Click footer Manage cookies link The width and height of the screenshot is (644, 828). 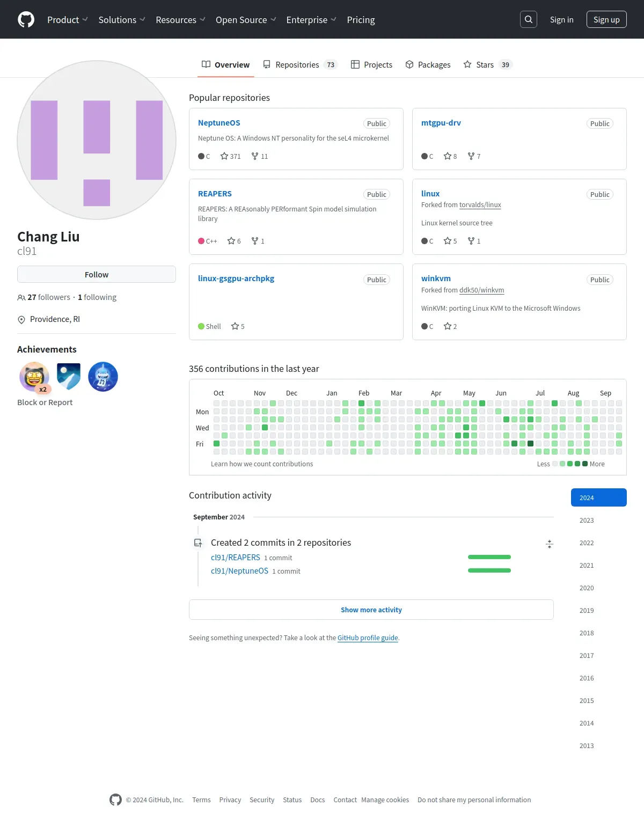point(385,800)
